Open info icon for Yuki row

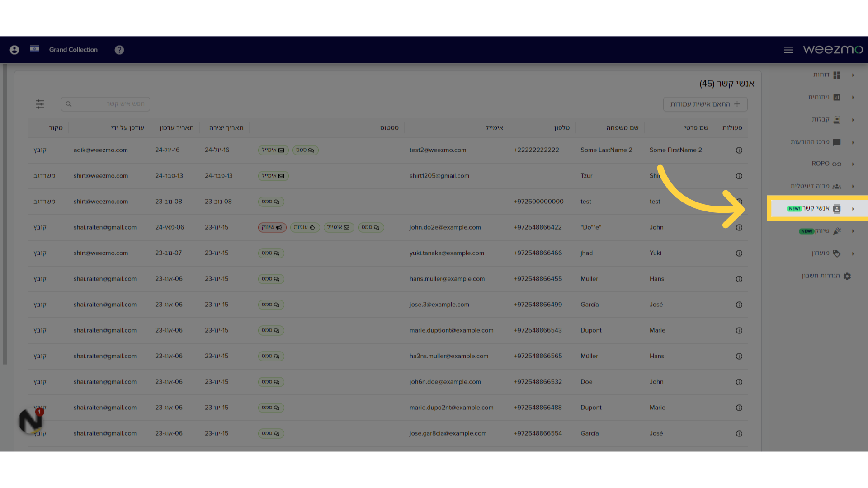click(x=739, y=253)
